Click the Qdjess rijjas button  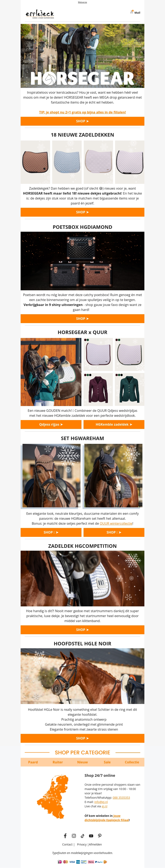point(51,424)
